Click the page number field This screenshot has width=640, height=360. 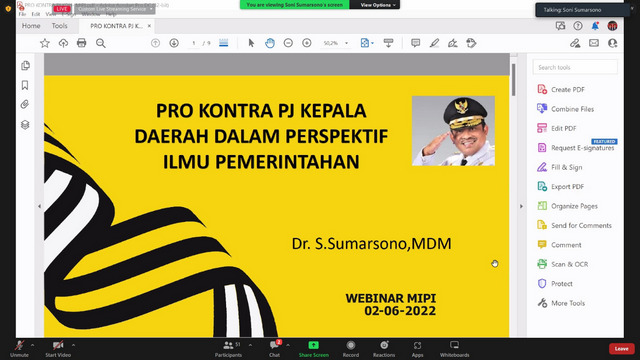[x=193, y=43]
